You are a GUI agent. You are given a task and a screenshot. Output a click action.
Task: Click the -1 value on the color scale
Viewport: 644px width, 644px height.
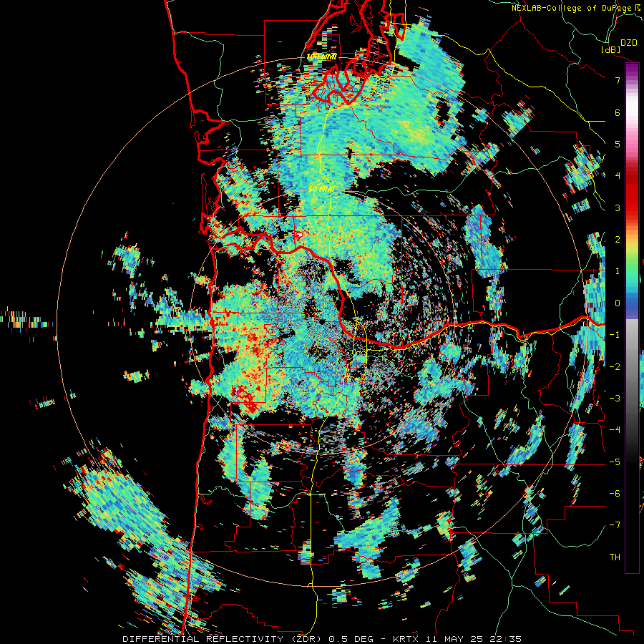pyautogui.click(x=615, y=335)
